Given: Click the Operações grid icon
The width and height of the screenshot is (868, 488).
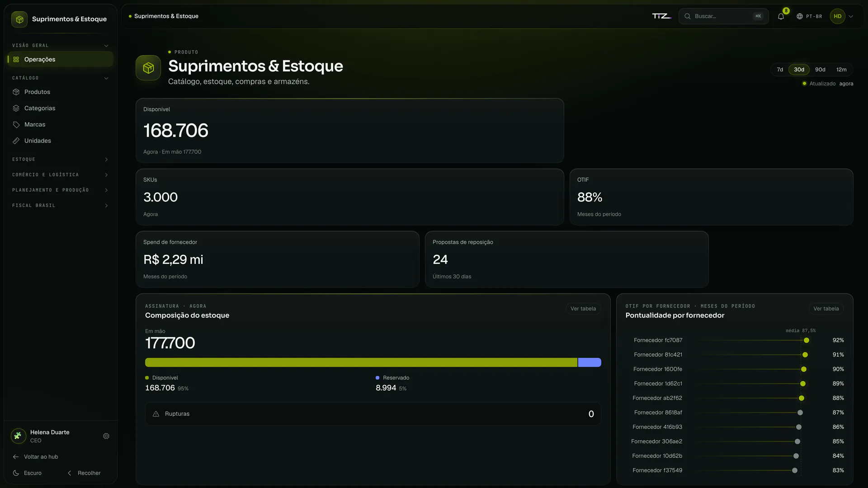Looking at the screenshot, I should pyautogui.click(x=16, y=59).
